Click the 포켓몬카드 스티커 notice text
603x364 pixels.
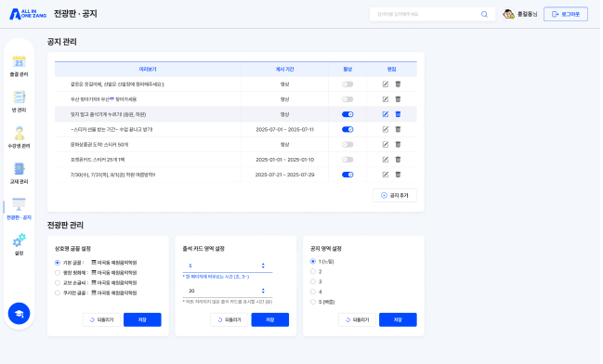click(x=98, y=160)
